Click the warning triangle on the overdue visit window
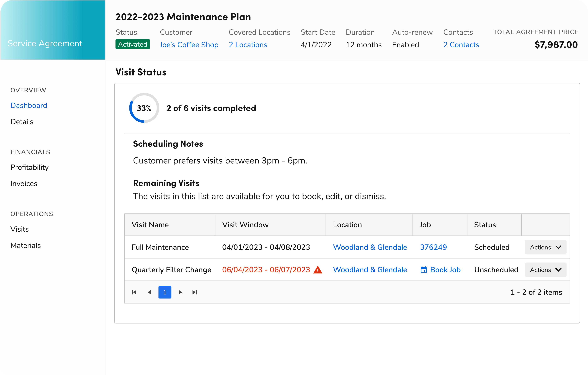This screenshot has height=375, width=588. 318,270
